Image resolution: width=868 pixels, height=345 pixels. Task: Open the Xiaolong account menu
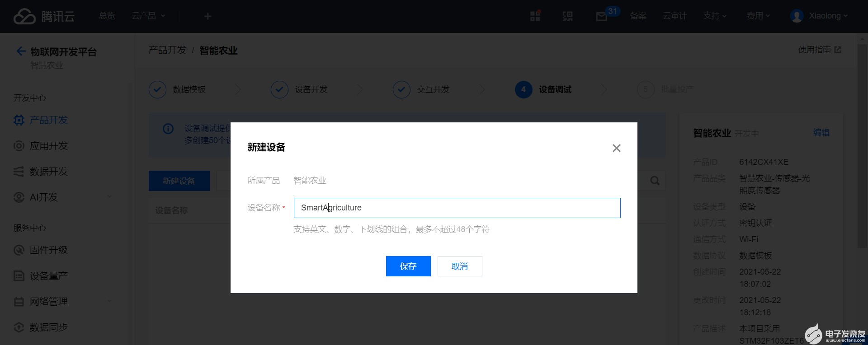[x=828, y=16]
